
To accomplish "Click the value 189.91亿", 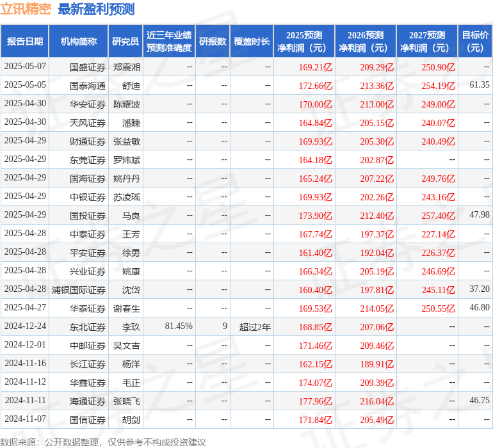I will [376, 364].
